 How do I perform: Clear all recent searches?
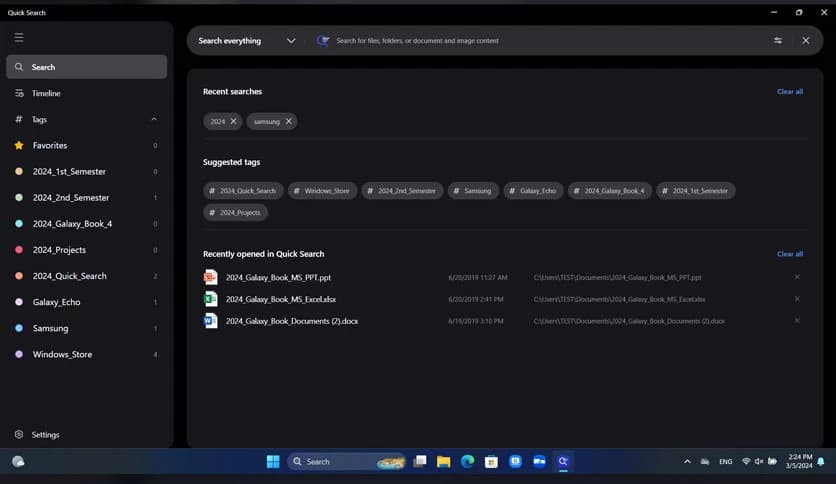tap(790, 92)
